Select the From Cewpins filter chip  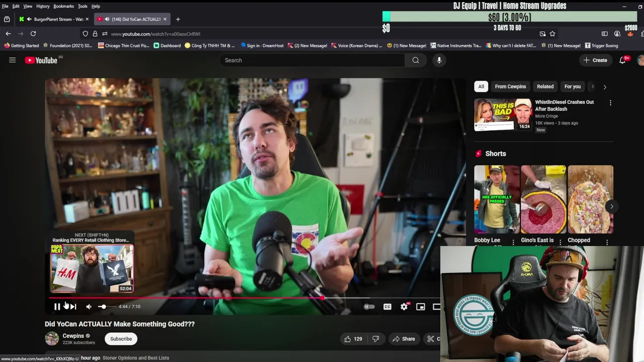click(510, 86)
